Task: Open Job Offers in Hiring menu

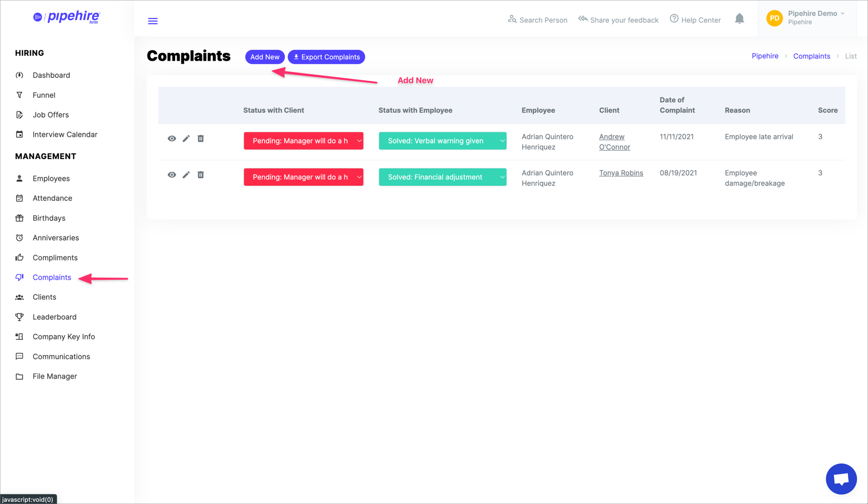Action: pyautogui.click(x=50, y=114)
